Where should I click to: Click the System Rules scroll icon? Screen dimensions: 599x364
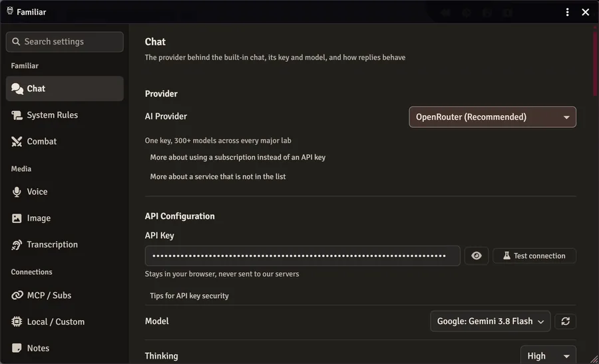(17, 115)
